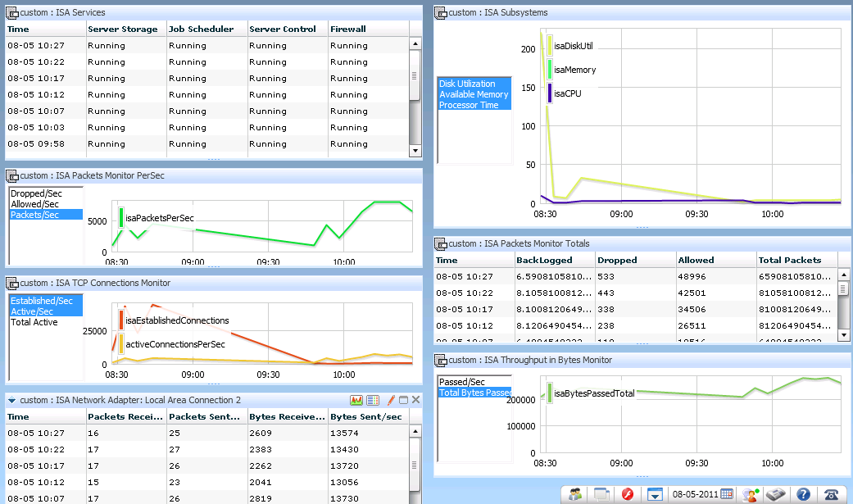Click ISA Services scrollbar up arrow
This screenshot has height=504, width=853.
(x=415, y=44)
